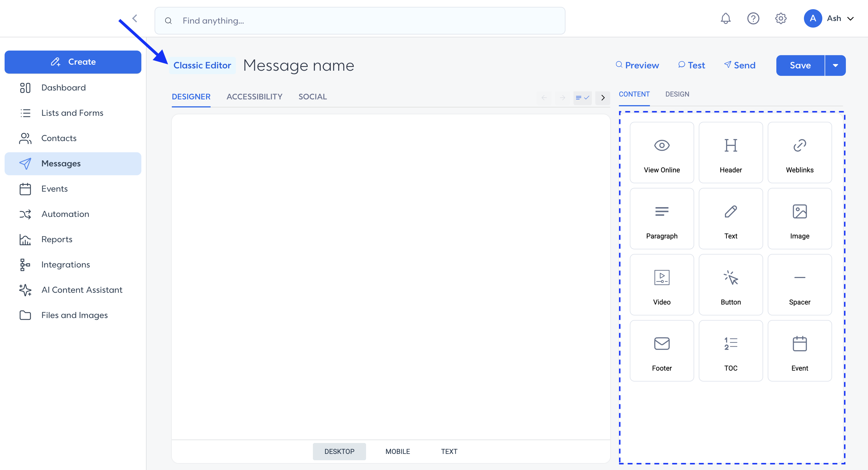This screenshot has width=868, height=470.
Task: Click the Find anything search field
Action: tap(359, 21)
